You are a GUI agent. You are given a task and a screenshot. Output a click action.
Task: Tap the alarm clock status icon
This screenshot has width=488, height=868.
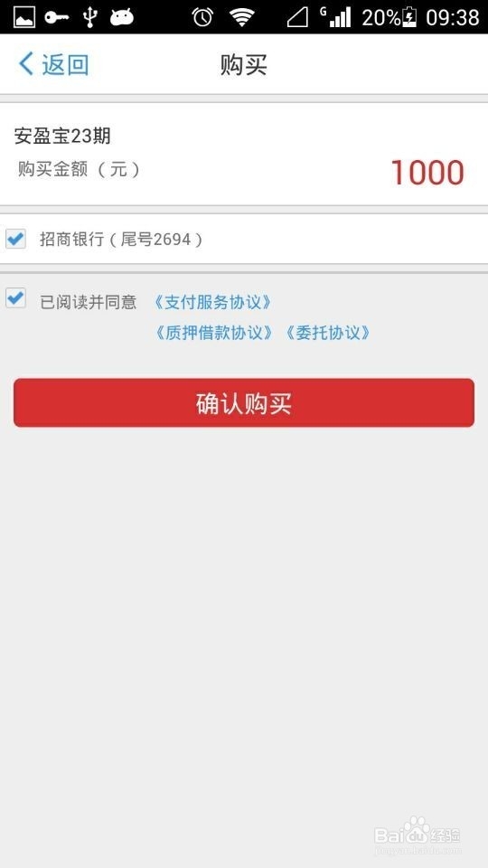(x=202, y=17)
